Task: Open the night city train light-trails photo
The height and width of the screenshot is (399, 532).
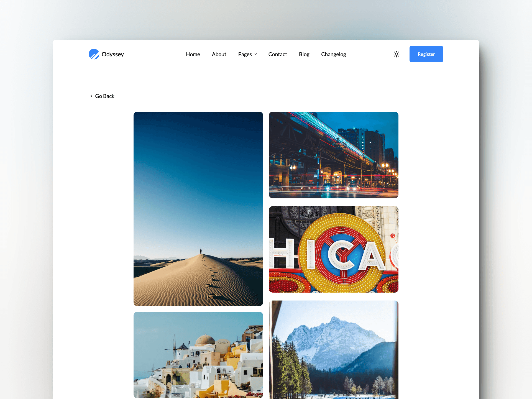Action: [x=334, y=155]
